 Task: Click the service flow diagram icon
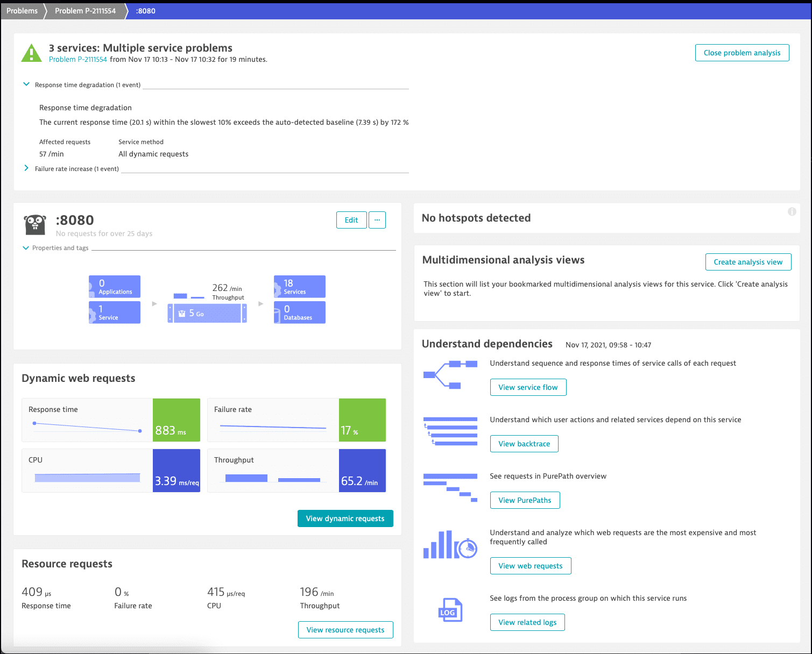click(450, 375)
